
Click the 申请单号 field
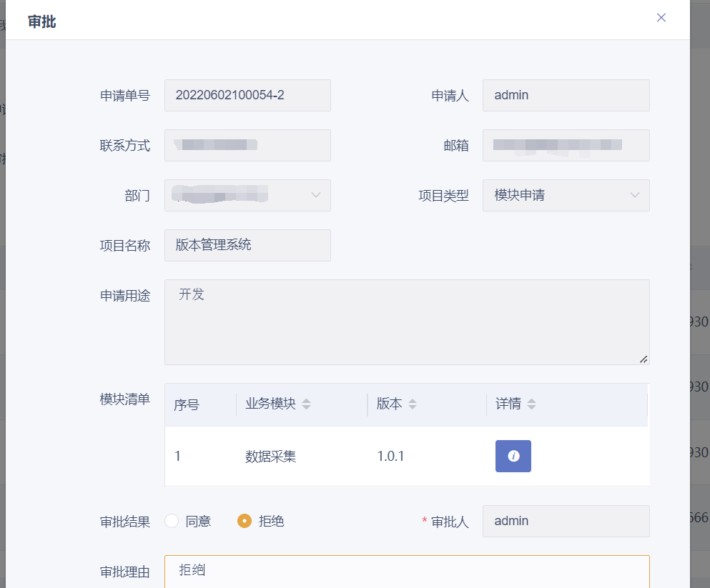(x=247, y=95)
